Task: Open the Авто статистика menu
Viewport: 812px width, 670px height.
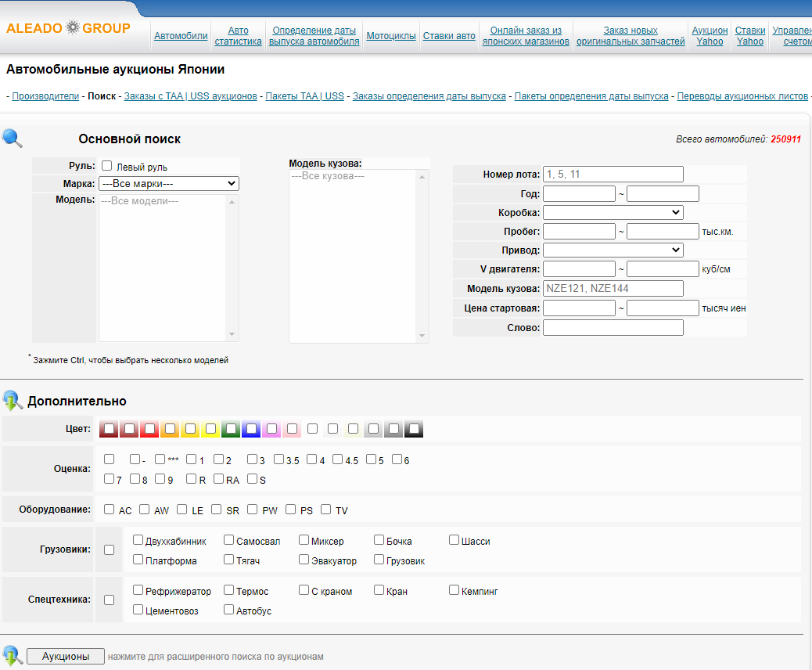Action: pos(239,36)
